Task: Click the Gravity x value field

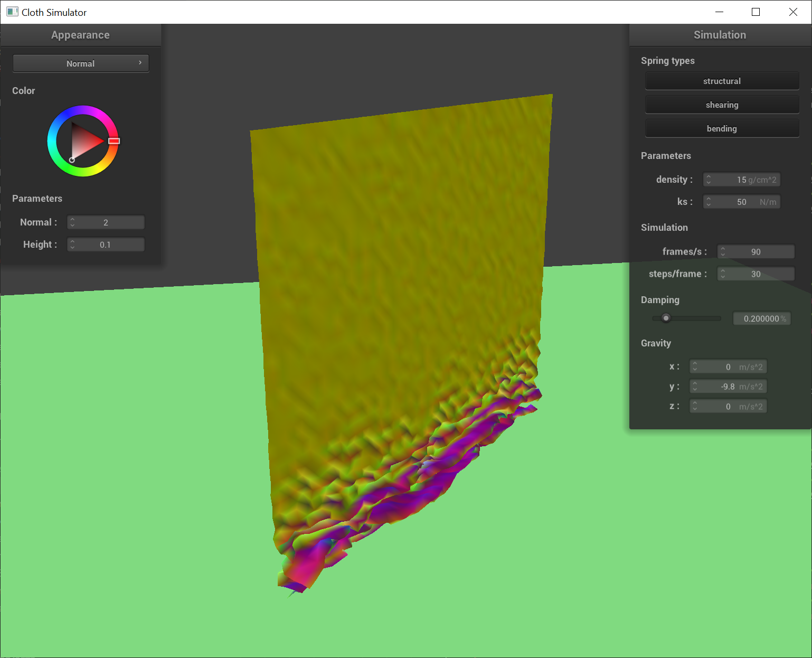Action: click(728, 366)
